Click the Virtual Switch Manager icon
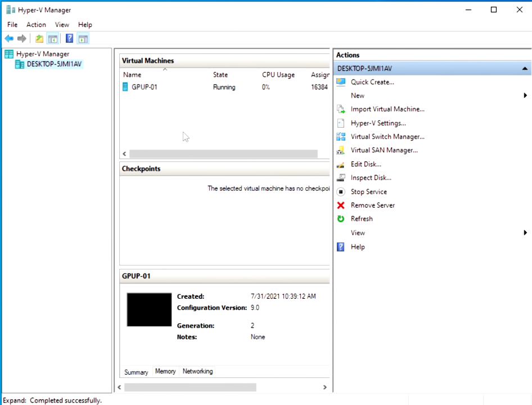Viewport: 532px width, 405px height. (x=341, y=137)
